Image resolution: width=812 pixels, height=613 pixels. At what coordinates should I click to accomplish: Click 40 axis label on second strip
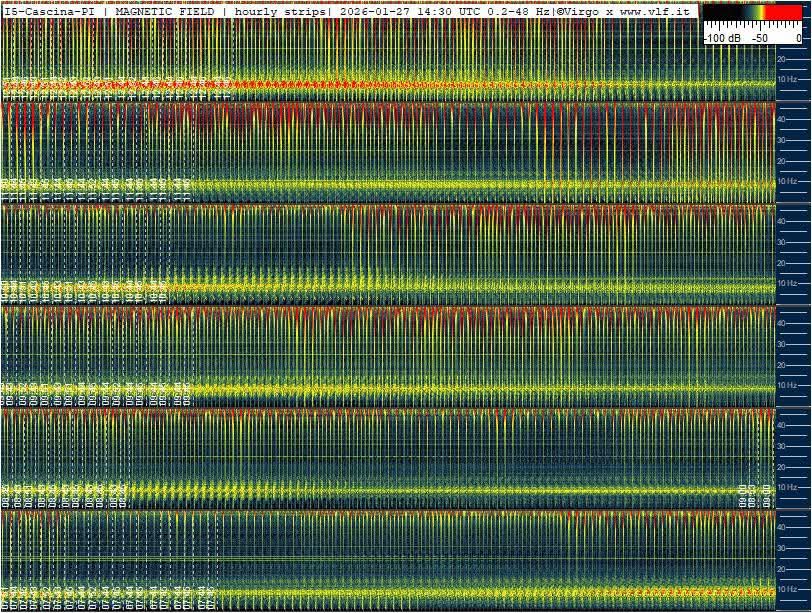[782, 119]
